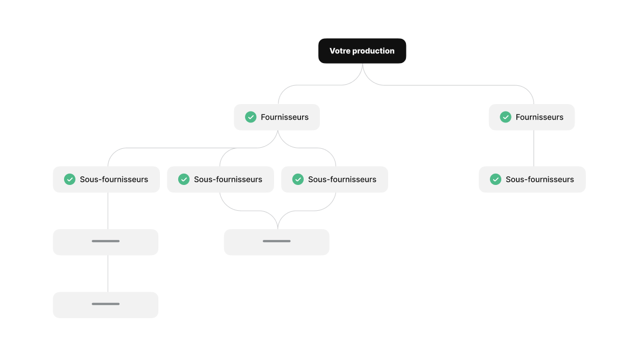Click the green check icon on the right Fournisseurs node

tap(506, 117)
